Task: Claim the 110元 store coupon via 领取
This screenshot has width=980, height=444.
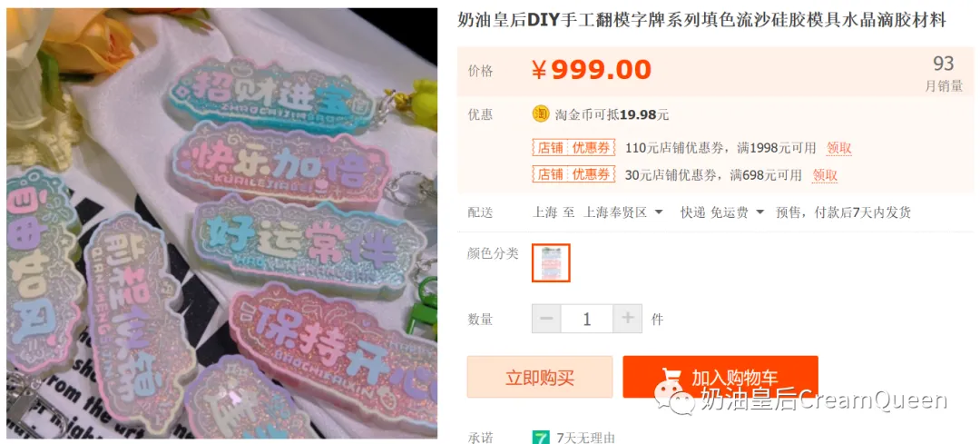Action: click(x=838, y=148)
